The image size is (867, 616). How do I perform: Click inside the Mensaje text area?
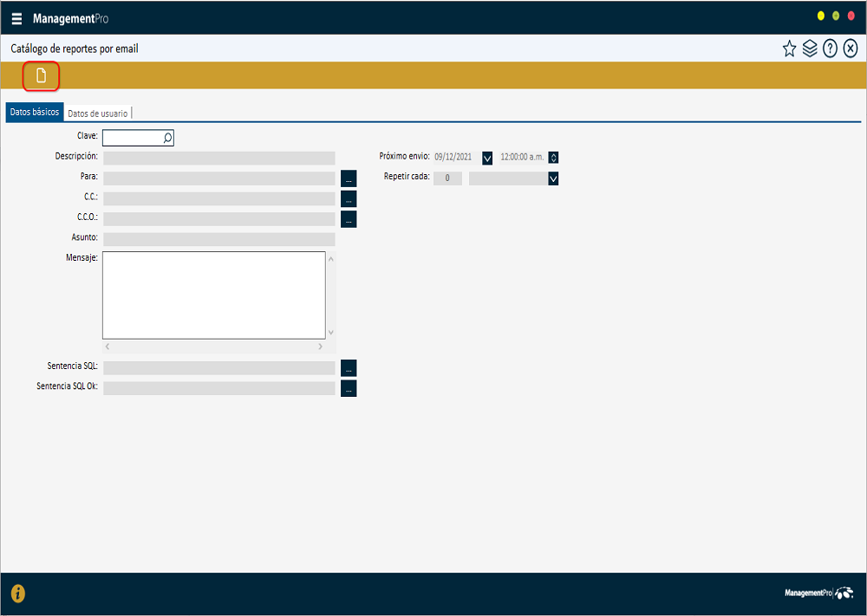coord(213,295)
